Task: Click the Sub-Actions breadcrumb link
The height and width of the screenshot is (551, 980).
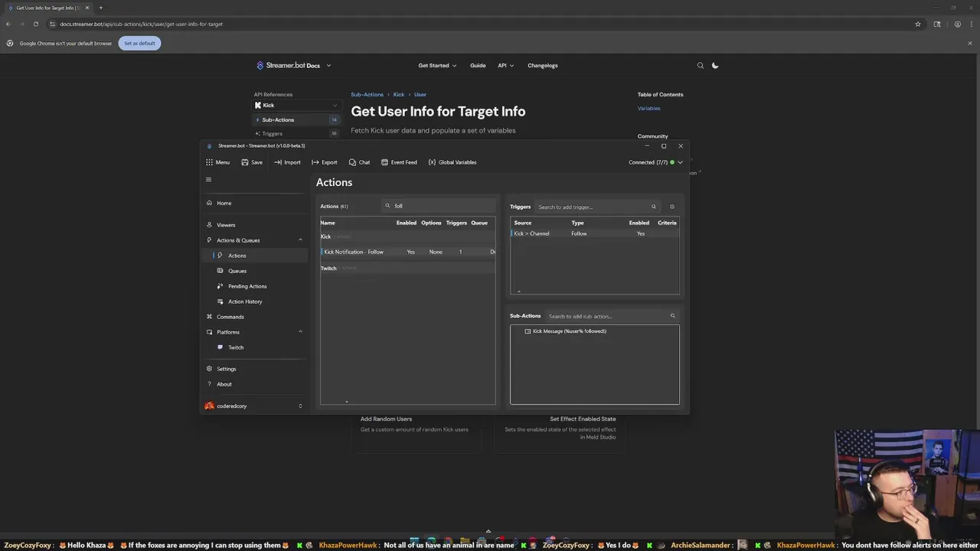Action: click(367, 95)
